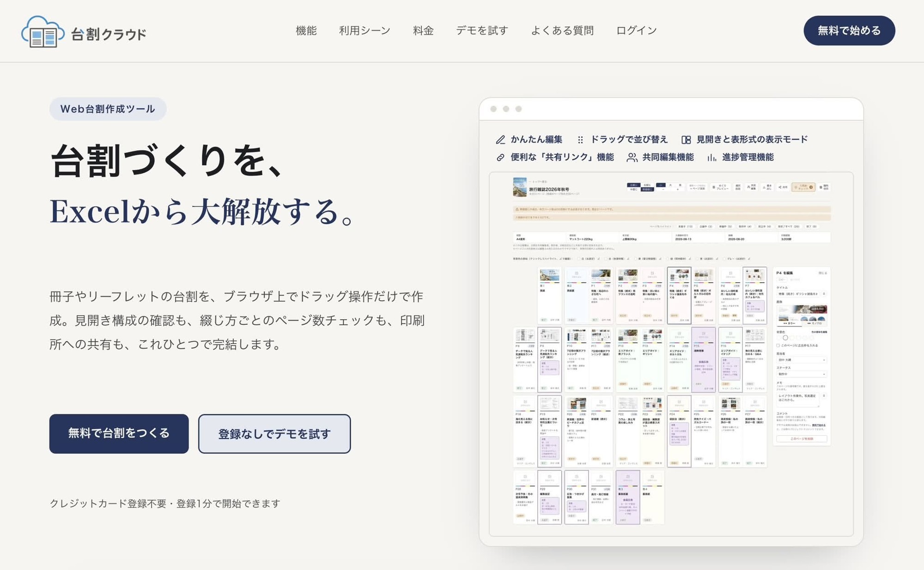Viewport: 924px width, 570px height.
Task: Click the 台割クラウド cloud logo icon
Action: (x=43, y=31)
